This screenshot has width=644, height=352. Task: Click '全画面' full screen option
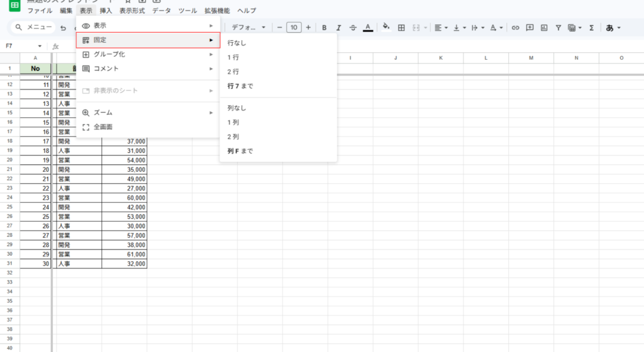click(x=103, y=127)
